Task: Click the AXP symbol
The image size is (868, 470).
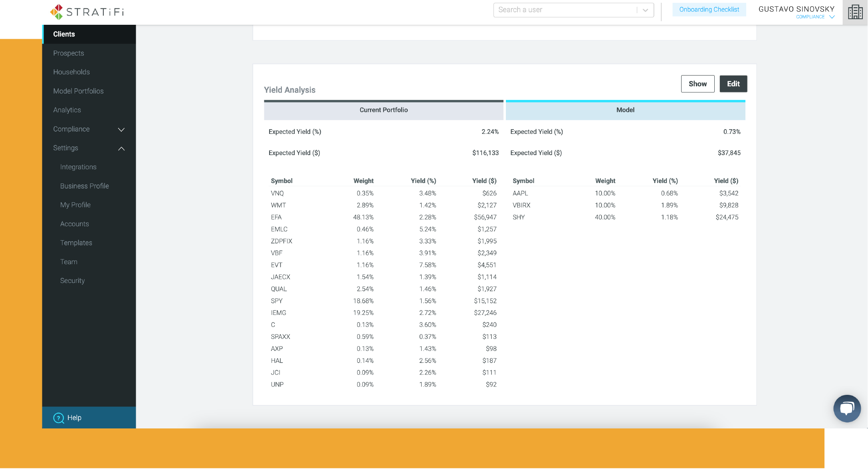Action: coord(277,349)
